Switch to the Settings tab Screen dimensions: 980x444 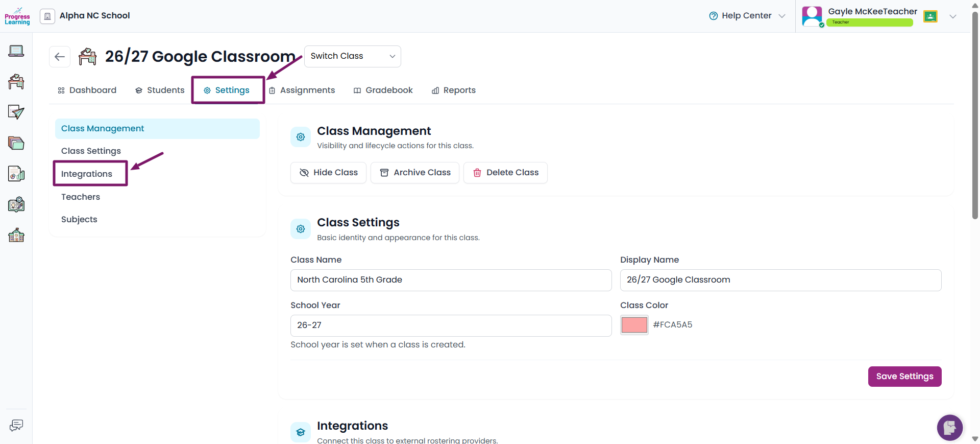(x=227, y=90)
